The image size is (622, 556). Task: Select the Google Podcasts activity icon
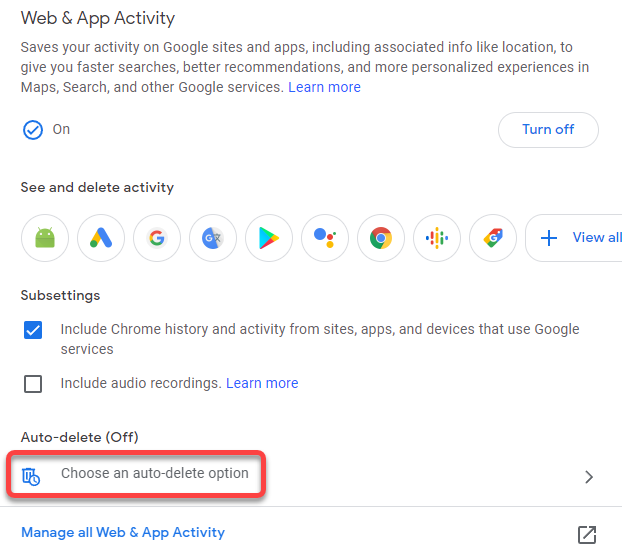pyautogui.click(x=437, y=238)
